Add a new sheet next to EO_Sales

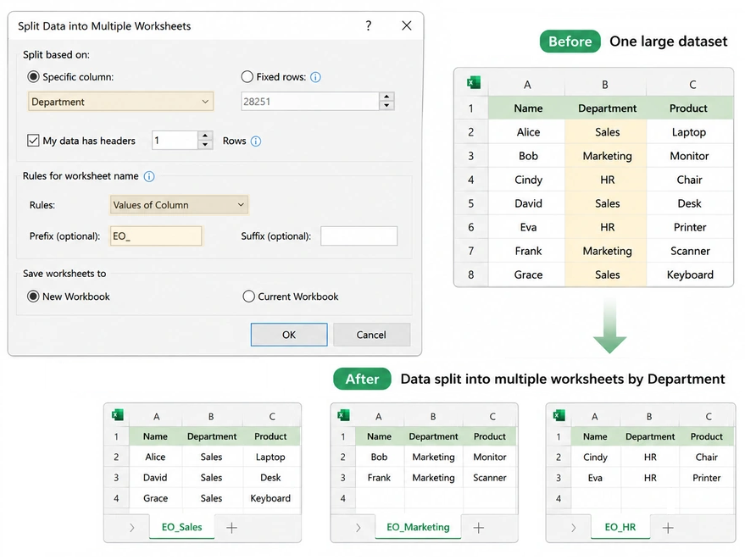coord(231,528)
